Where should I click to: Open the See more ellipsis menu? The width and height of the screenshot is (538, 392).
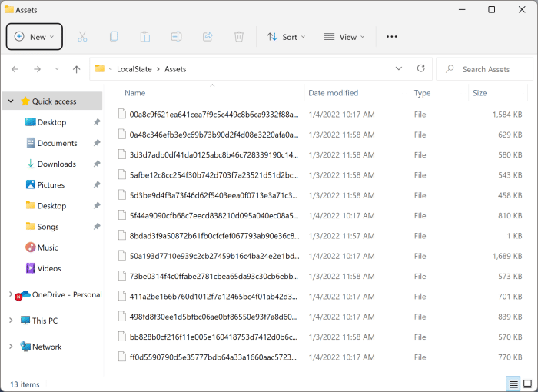[391, 37]
